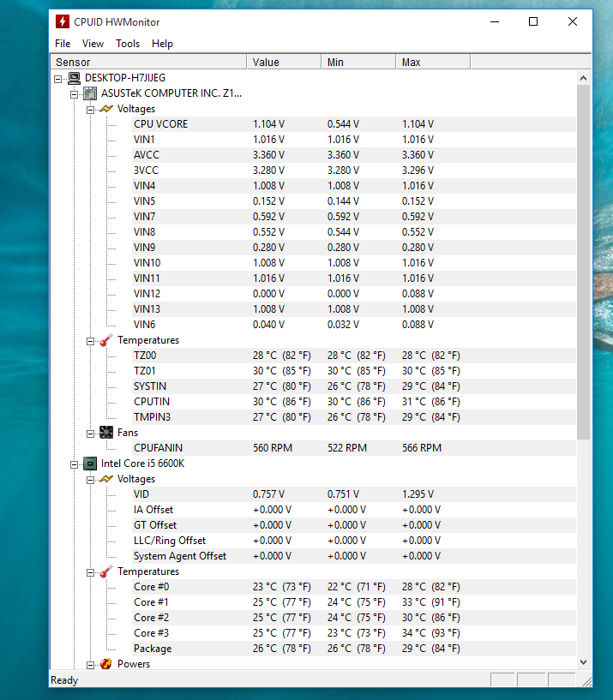Click the Sensor column header
Screen dimensions: 613x700
pyautogui.click(x=149, y=62)
